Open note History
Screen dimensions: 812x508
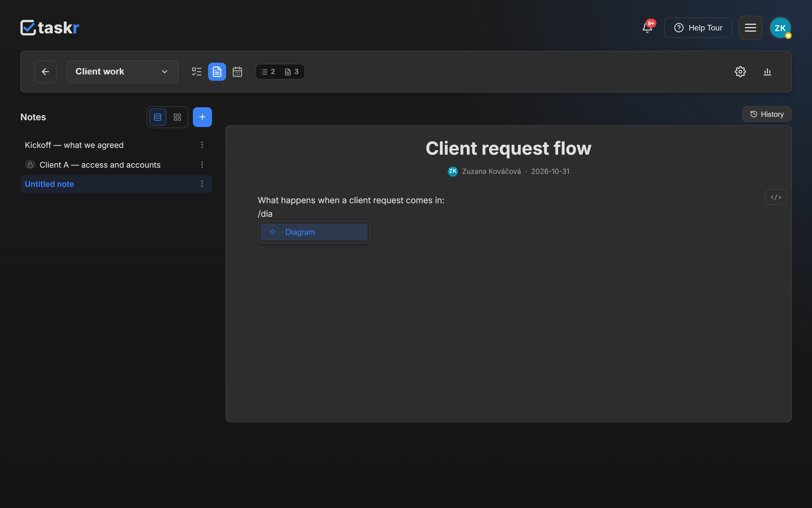[x=767, y=114]
